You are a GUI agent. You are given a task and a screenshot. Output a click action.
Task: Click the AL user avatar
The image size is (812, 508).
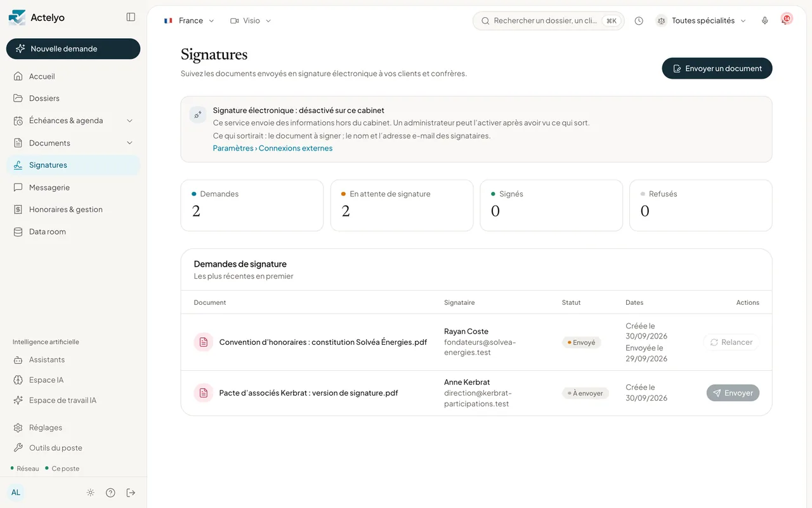click(x=16, y=492)
